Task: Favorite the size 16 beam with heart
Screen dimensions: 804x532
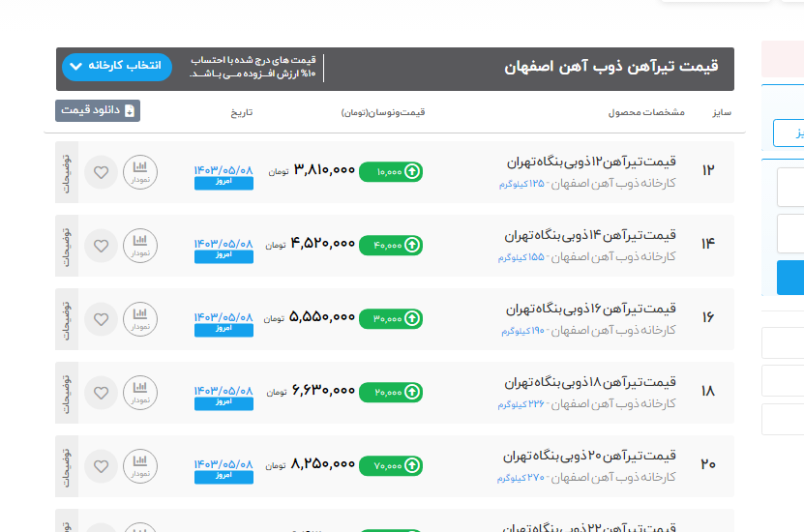Action: tap(101, 318)
